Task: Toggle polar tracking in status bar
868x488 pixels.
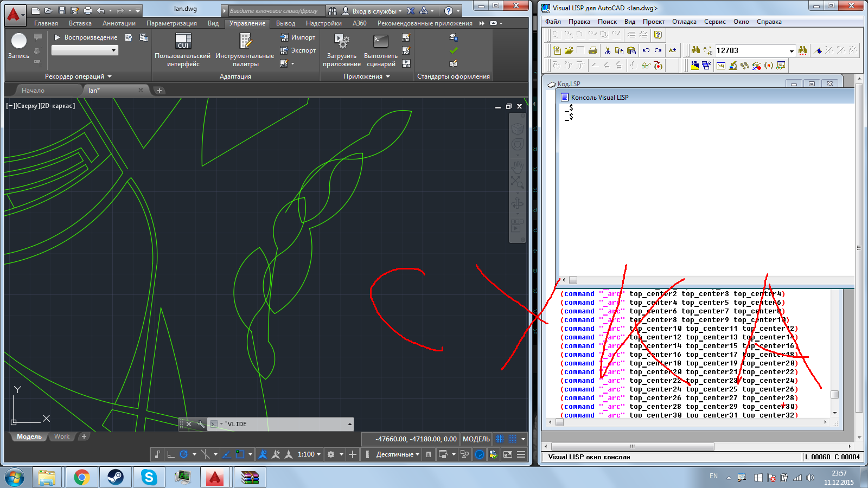Action: tap(184, 454)
